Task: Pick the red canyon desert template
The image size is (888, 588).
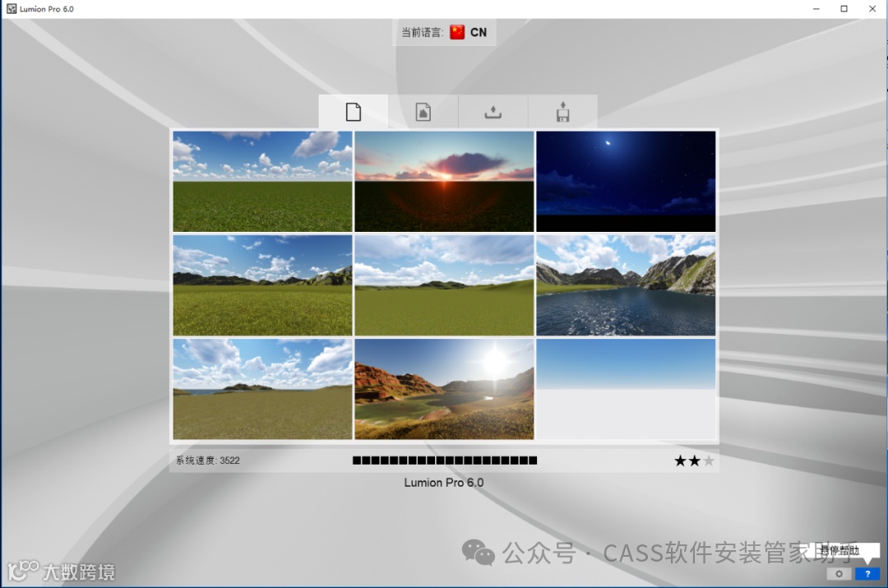Action: (x=445, y=389)
